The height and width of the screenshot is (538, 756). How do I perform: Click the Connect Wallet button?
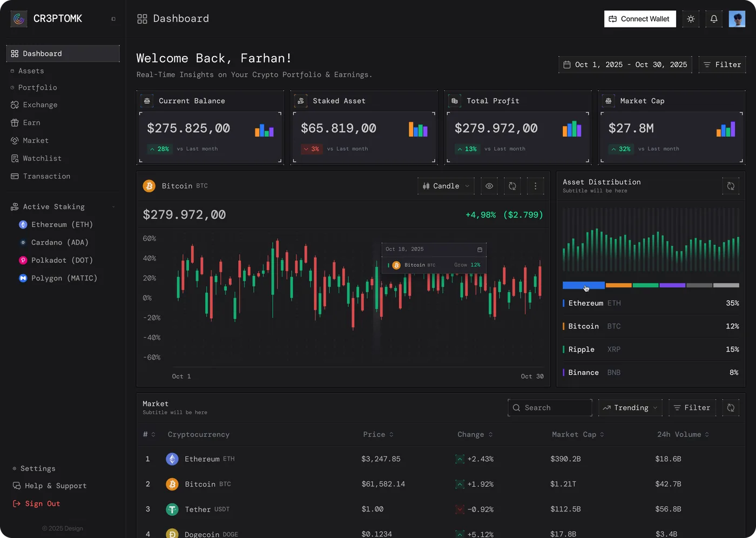640,19
